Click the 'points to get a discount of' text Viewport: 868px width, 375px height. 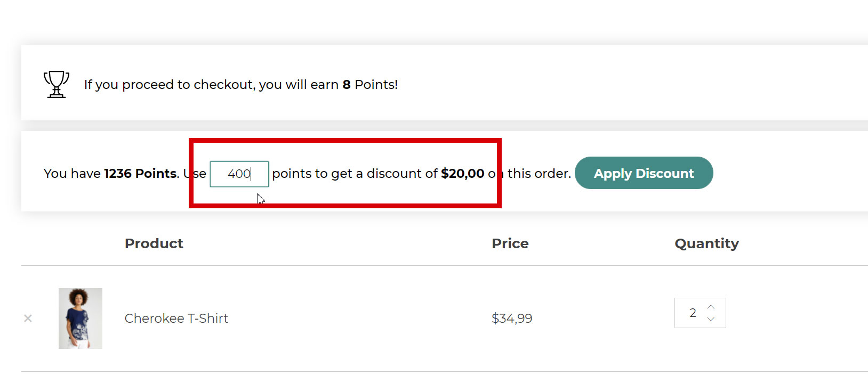click(x=355, y=174)
